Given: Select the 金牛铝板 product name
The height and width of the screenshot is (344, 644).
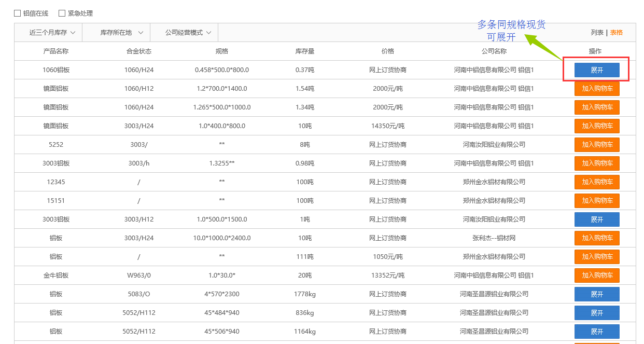Looking at the screenshot, I should pyautogui.click(x=56, y=276).
